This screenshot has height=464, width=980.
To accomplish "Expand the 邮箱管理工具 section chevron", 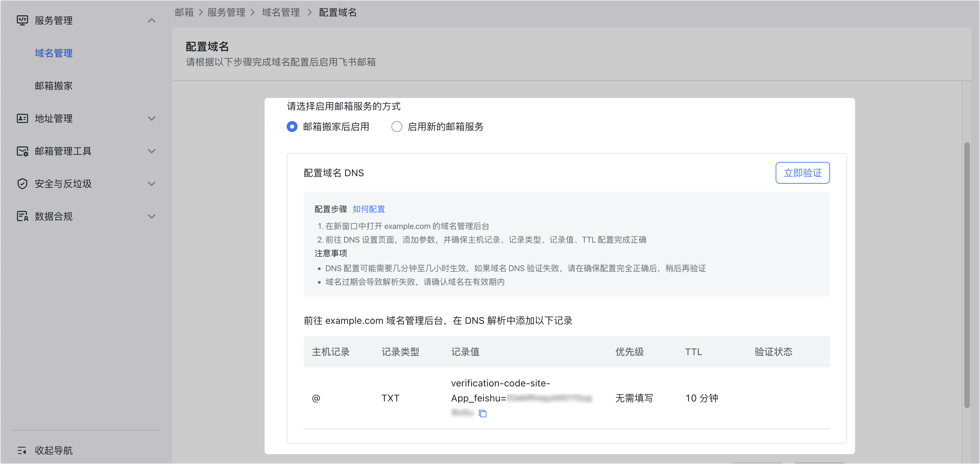I will [x=151, y=151].
